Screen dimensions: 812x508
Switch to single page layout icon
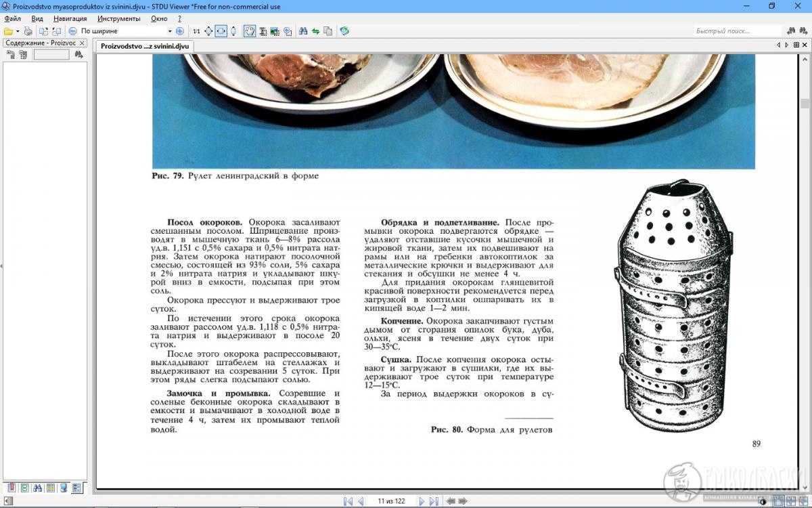(x=779, y=501)
